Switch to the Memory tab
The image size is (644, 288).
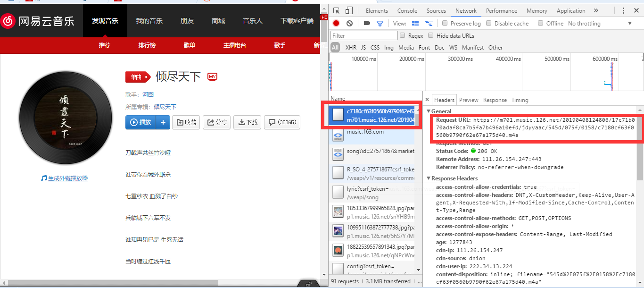(537, 11)
